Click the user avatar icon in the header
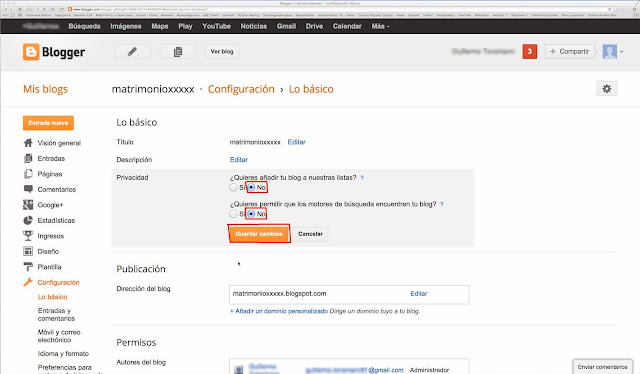Image resolution: width=640 pixels, height=374 pixels. [609, 51]
